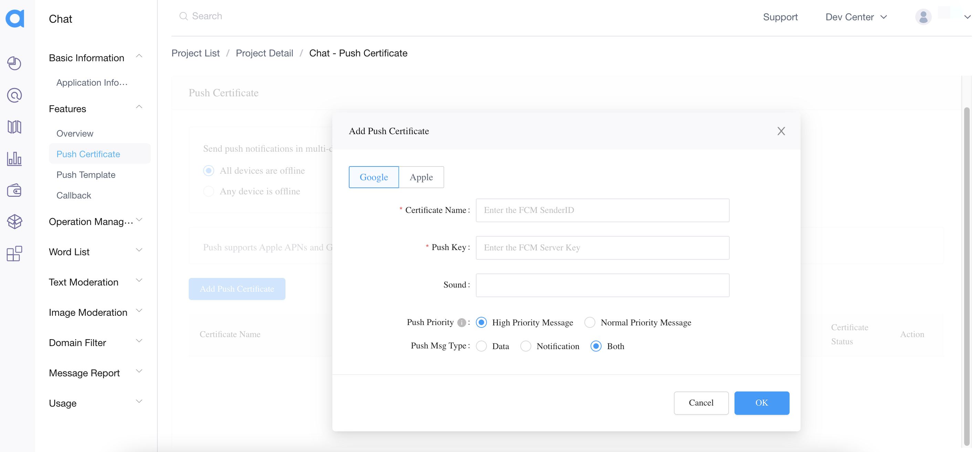Expand the Image Moderation section
This screenshot has width=980, height=452.
(x=139, y=311)
